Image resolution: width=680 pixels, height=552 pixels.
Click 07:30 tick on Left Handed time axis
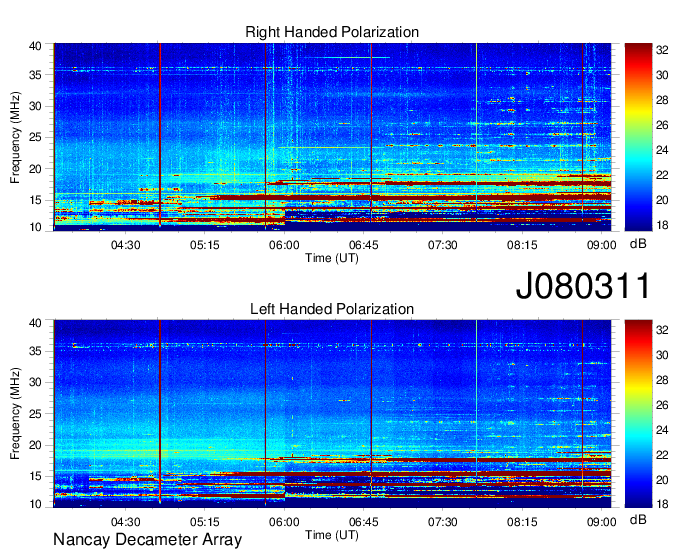(443, 522)
